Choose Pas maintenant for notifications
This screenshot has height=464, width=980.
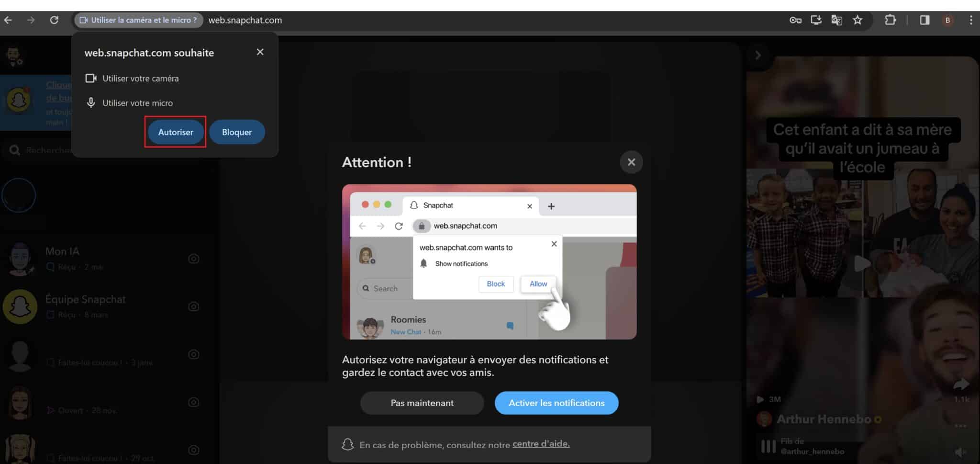(x=422, y=403)
